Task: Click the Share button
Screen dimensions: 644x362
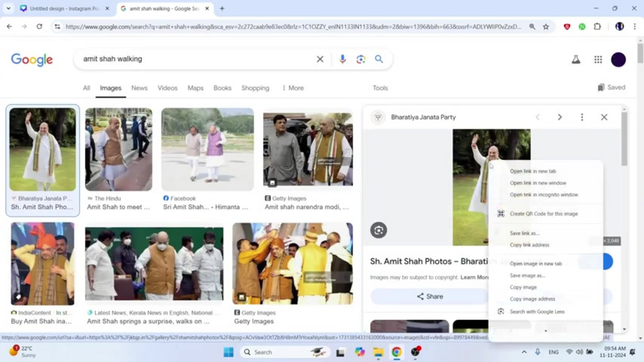Action: click(x=429, y=296)
